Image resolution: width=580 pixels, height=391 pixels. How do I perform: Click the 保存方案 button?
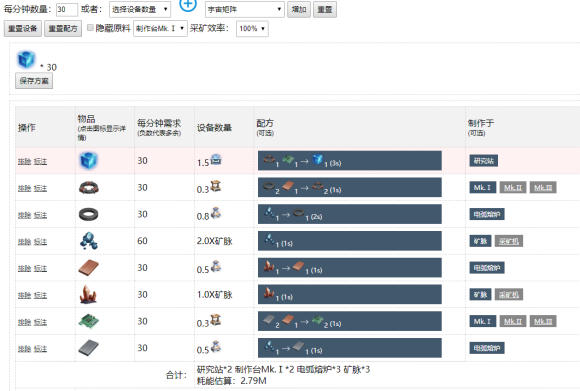point(34,81)
